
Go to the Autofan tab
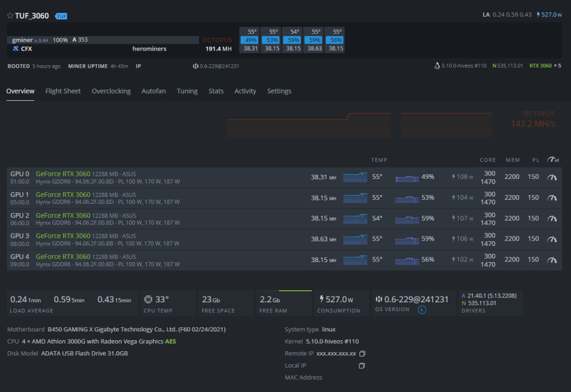(154, 91)
